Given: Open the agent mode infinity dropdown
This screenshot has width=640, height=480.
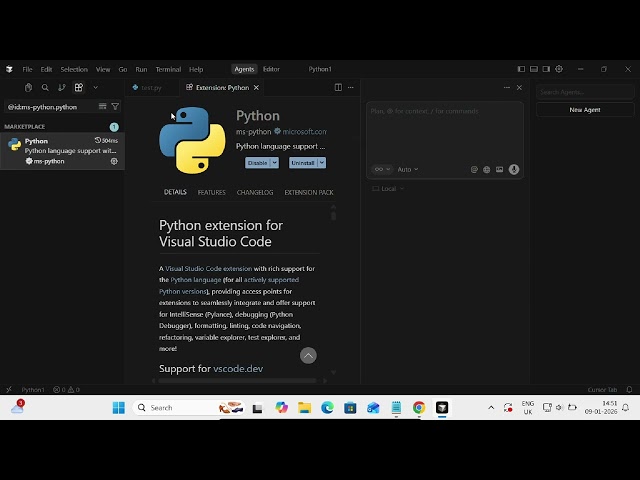Looking at the screenshot, I should pyautogui.click(x=382, y=169).
